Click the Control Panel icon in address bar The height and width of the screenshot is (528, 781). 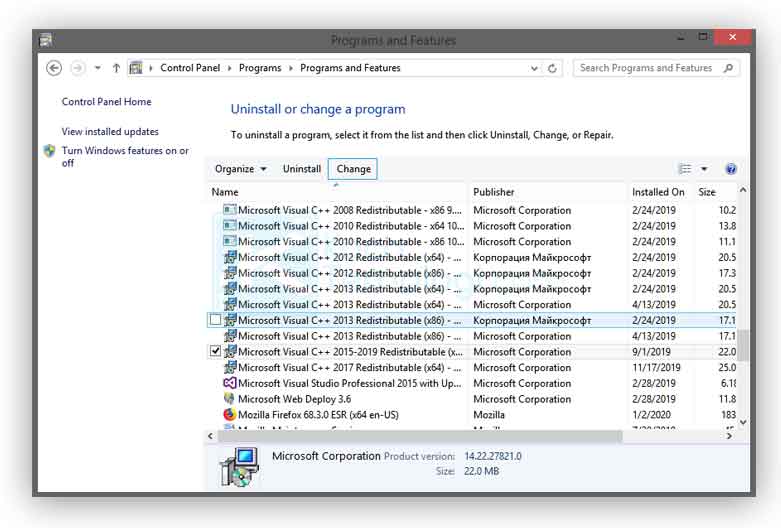[x=135, y=68]
